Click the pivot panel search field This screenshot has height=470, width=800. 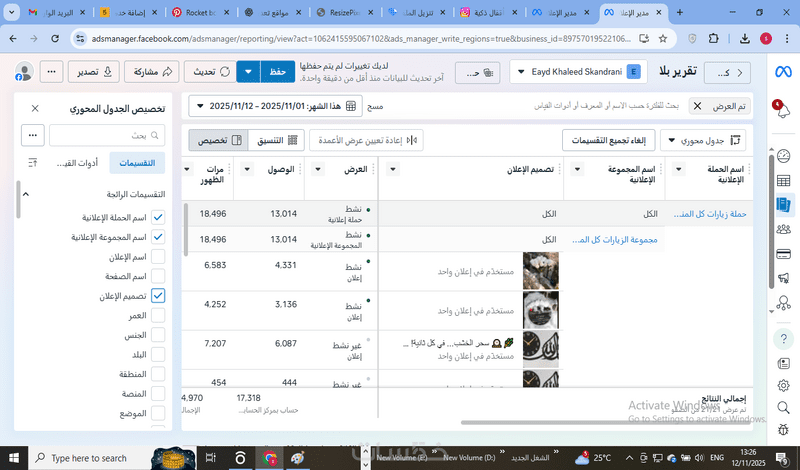click(x=107, y=135)
